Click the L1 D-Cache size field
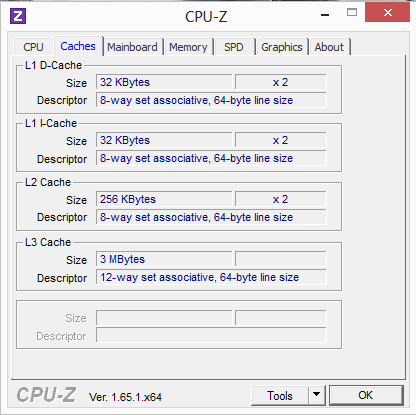The image size is (416, 415). click(x=164, y=82)
